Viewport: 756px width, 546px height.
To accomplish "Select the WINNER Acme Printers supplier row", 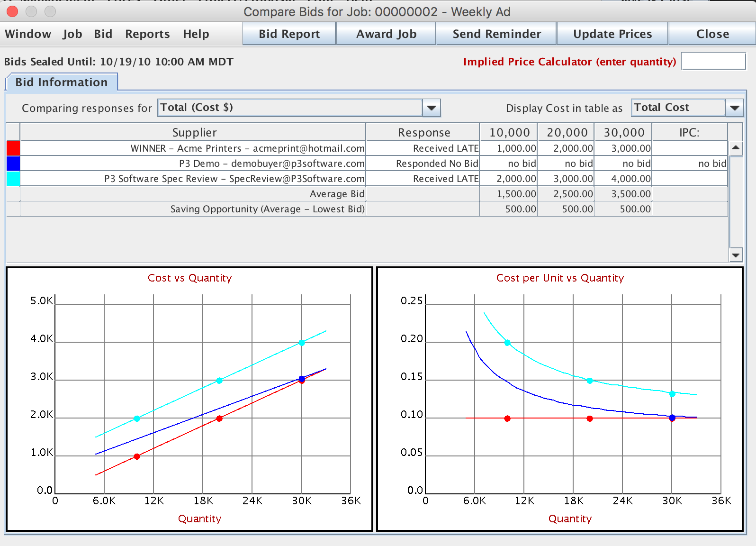I will pyautogui.click(x=247, y=148).
